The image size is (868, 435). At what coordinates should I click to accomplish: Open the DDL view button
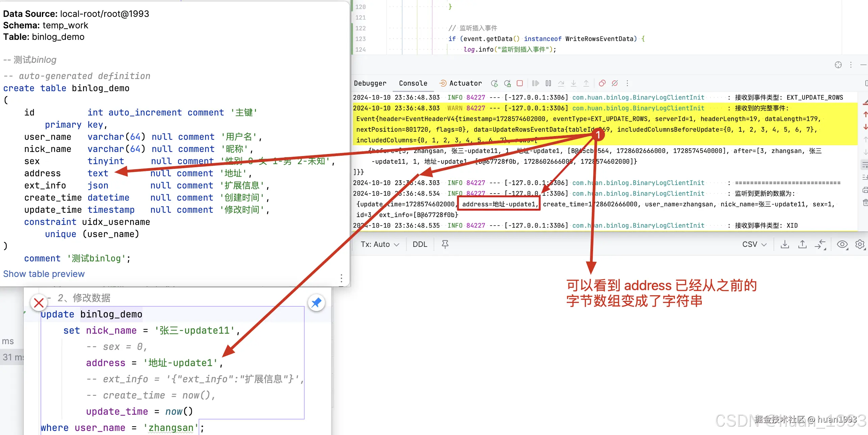pyautogui.click(x=419, y=244)
